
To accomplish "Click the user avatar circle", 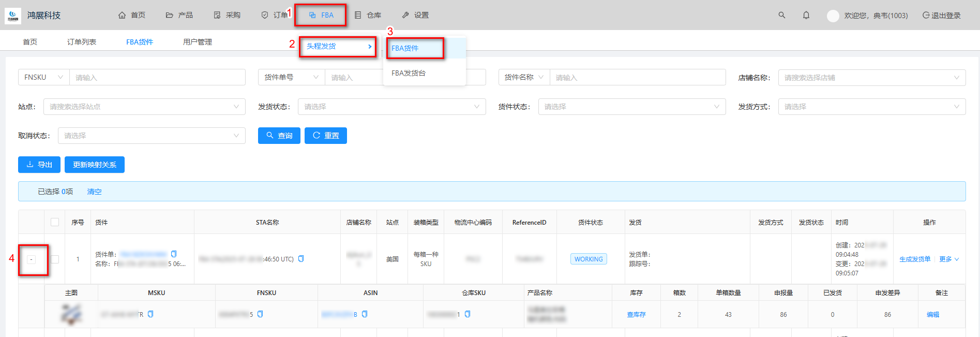I will (833, 16).
